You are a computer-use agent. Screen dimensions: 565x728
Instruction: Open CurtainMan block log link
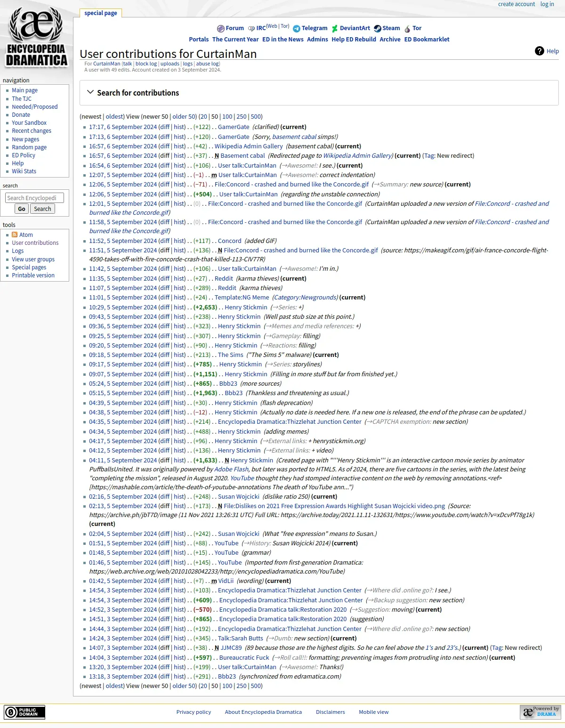(x=146, y=64)
